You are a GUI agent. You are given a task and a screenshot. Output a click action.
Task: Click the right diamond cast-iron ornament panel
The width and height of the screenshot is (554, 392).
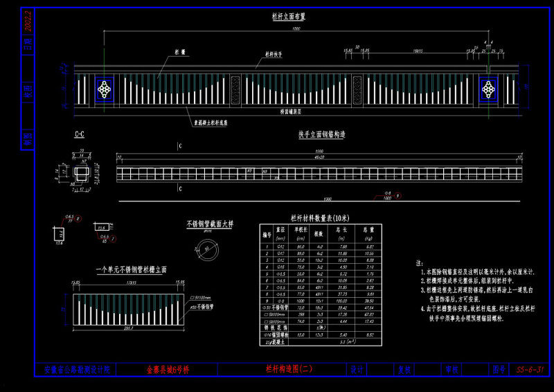pyautogui.click(x=488, y=89)
